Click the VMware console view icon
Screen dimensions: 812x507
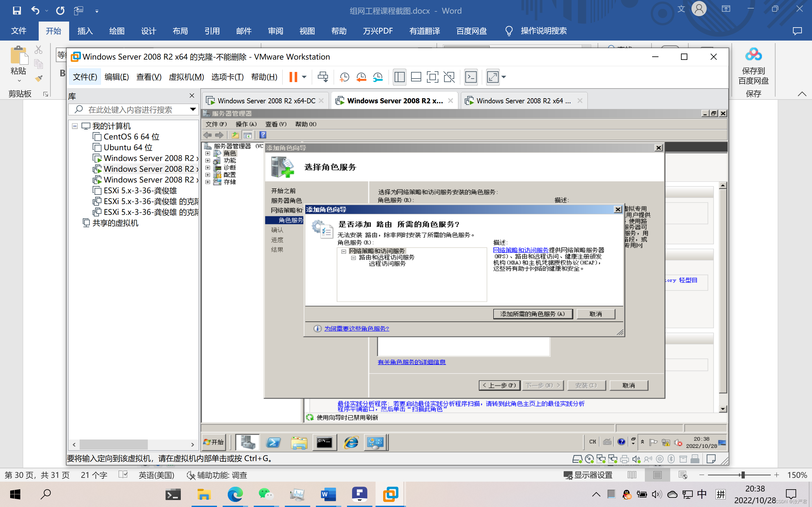(471, 77)
